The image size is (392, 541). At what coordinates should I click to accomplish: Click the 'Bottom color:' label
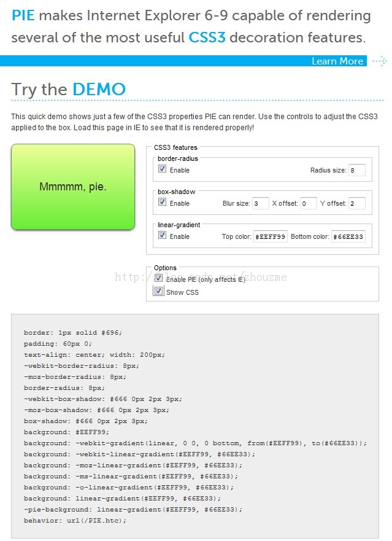[310, 236]
